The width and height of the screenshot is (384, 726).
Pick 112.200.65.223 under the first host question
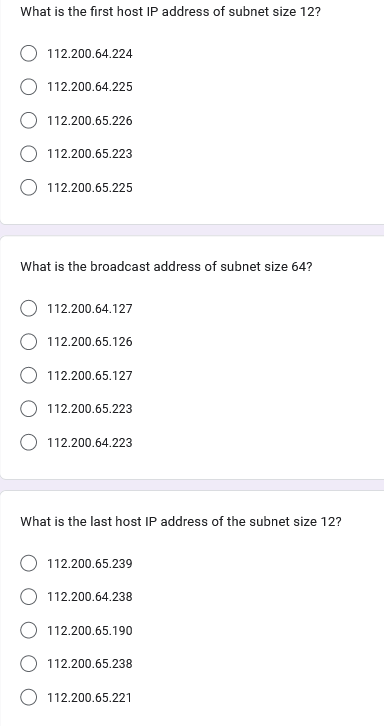29,153
